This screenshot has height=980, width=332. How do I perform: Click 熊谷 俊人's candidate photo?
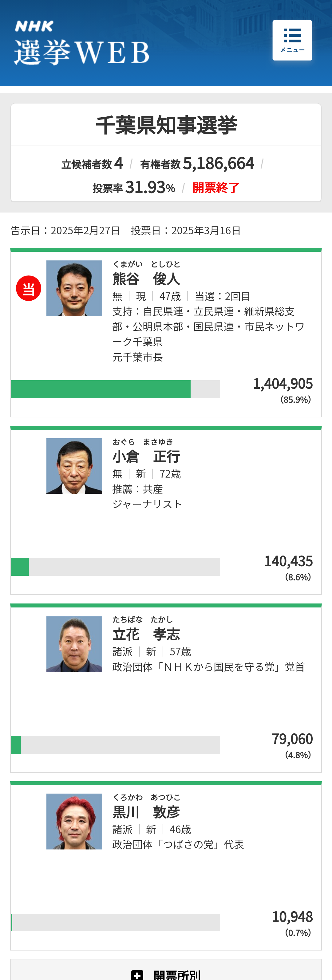pyautogui.click(x=74, y=288)
